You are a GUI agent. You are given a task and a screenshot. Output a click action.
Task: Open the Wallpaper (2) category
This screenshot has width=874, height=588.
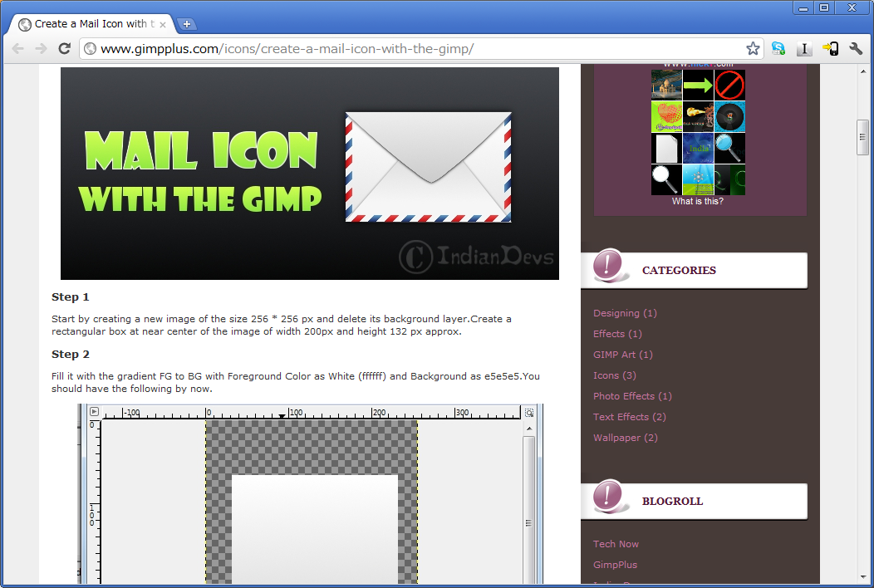tap(626, 438)
